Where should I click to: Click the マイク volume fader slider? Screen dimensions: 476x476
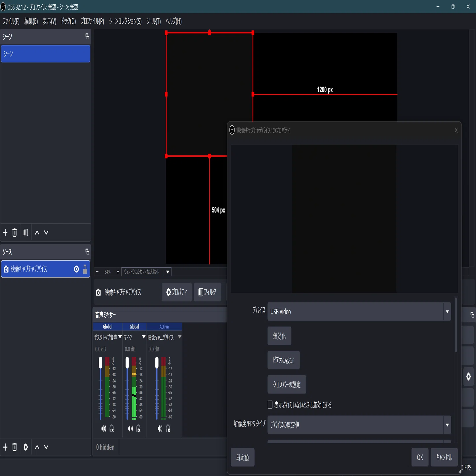[127, 388]
